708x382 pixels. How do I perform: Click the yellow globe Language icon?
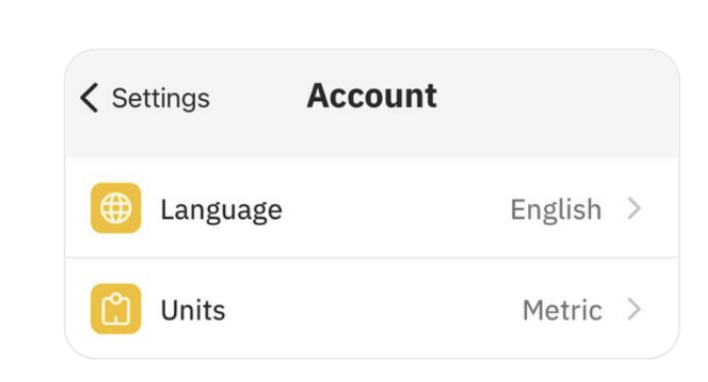pyautogui.click(x=116, y=208)
